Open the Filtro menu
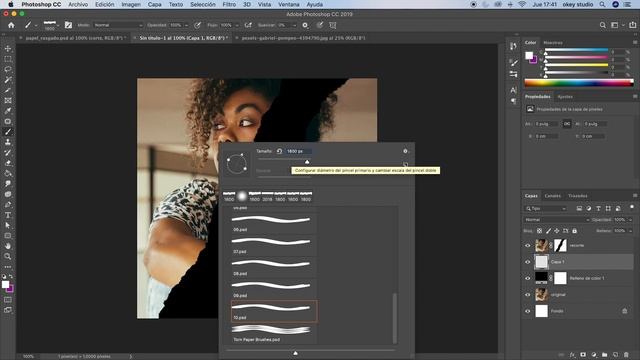The height and width of the screenshot is (360, 640). pyautogui.click(x=229, y=4)
